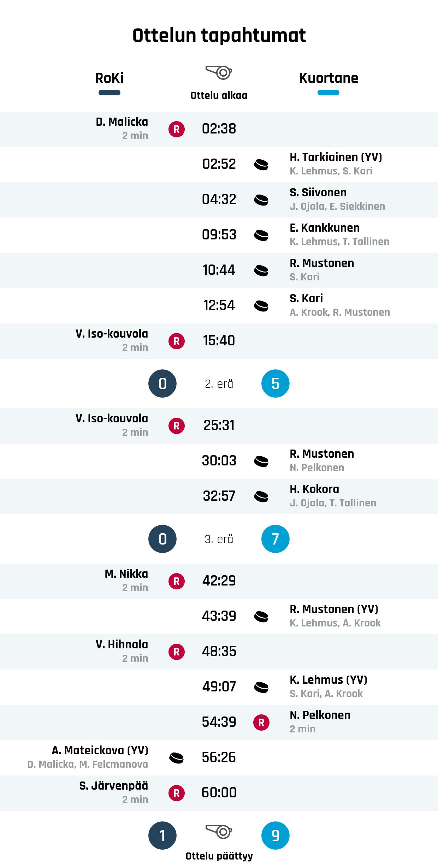This screenshot has width=438, height=868.
Task: Click the dark blue RoKi color bar
Action: click(x=109, y=93)
